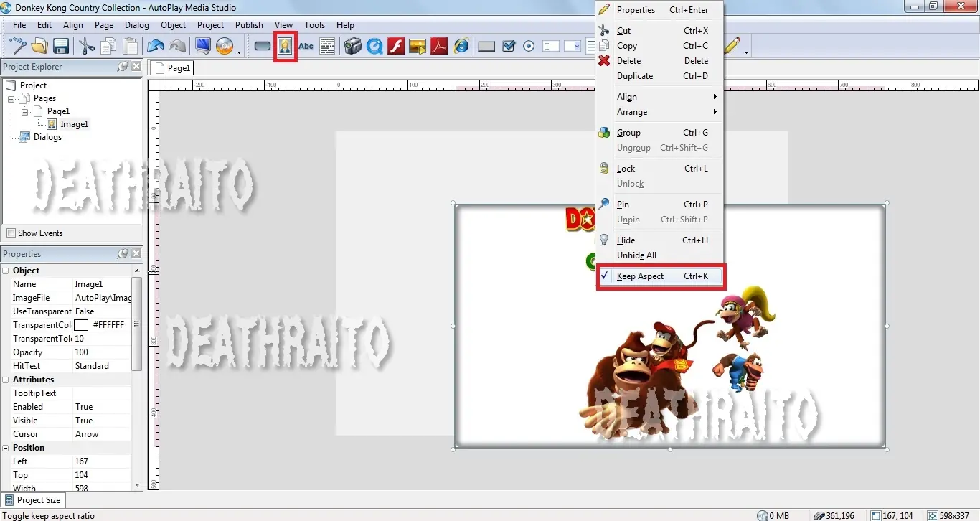
Task: Click the scissors Cut icon in the toolbar
Action: [x=87, y=47]
